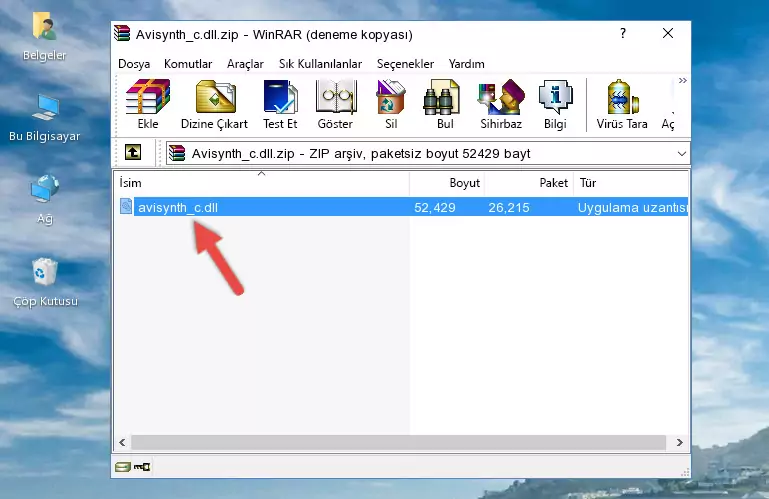Select Bu Bilgisayar desktop icon
The image size is (769, 499).
coord(45,107)
